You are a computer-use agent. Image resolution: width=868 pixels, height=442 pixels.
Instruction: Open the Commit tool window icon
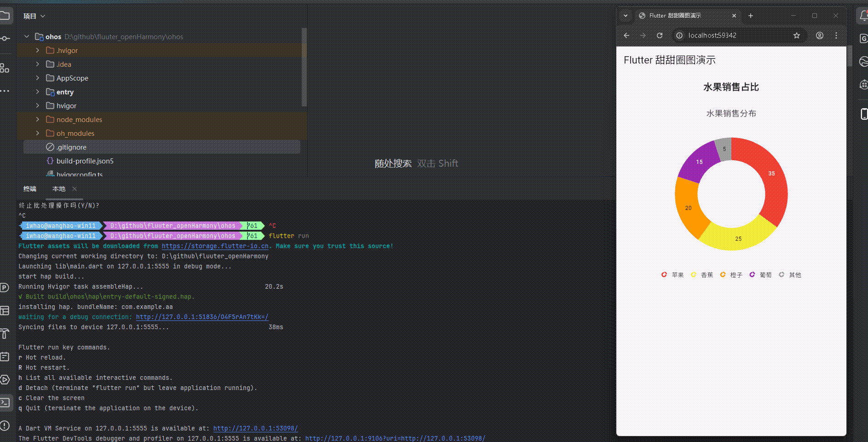[5, 38]
